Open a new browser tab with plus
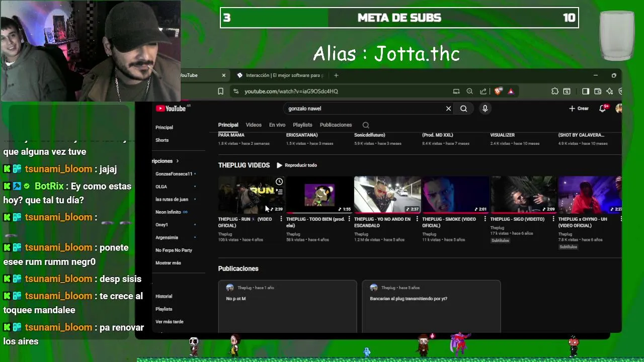644x362 pixels. point(336,75)
